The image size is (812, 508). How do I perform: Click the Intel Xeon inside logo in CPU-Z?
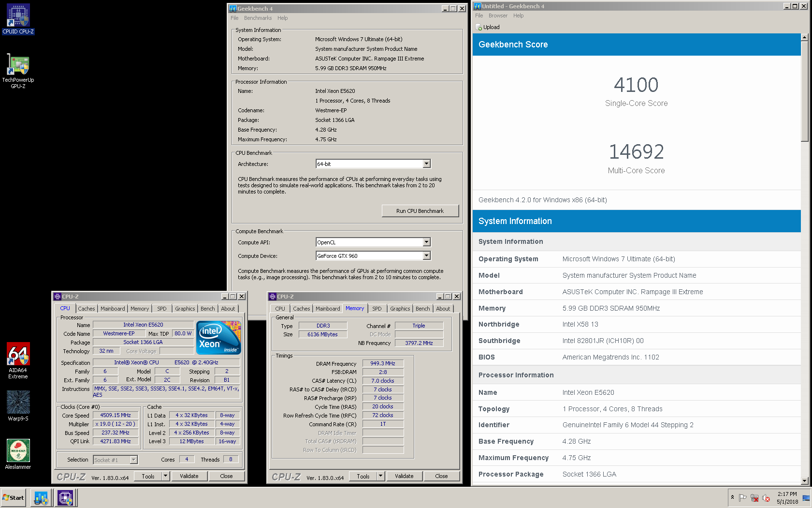pos(219,338)
